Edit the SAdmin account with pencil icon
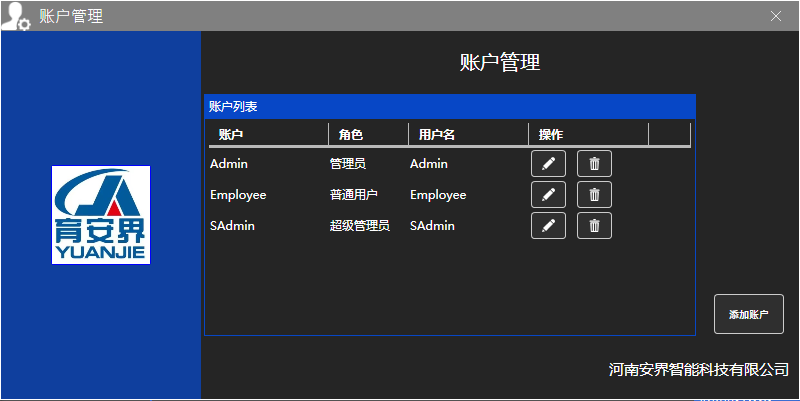Viewport: 800px width, 401px height. pyautogui.click(x=548, y=226)
